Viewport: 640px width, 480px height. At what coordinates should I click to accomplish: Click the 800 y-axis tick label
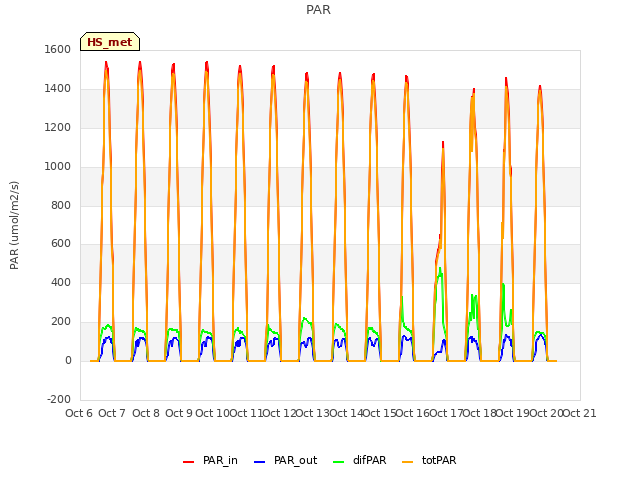61,205
